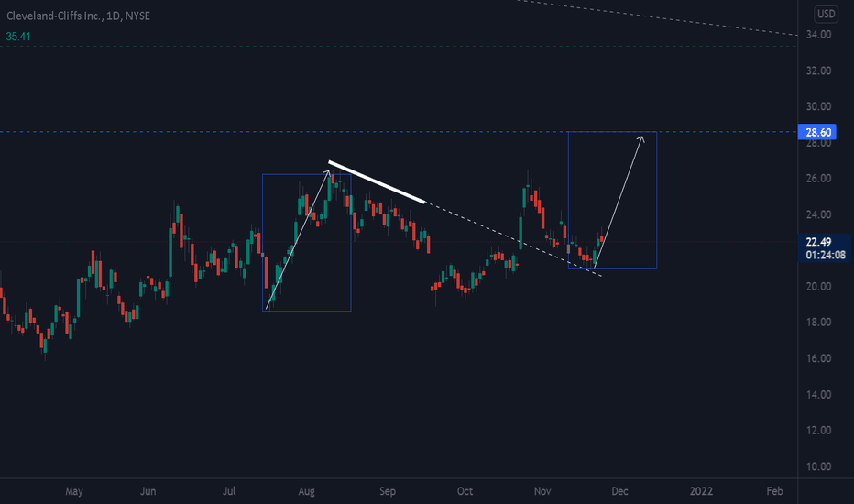Click the Nov label on time axis
Image resolution: width=854 pixels, height=504 pixels.
point(542,491)
